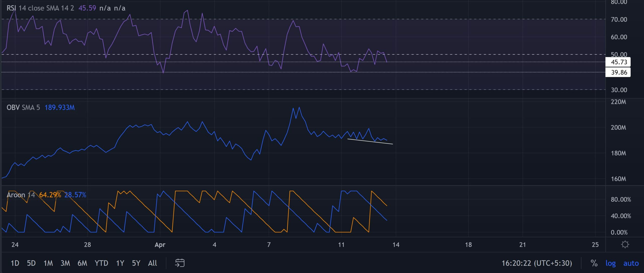Switch to the 1D timeframe
This screenshot has height=273, width=644.
click(x=15, y=263)
